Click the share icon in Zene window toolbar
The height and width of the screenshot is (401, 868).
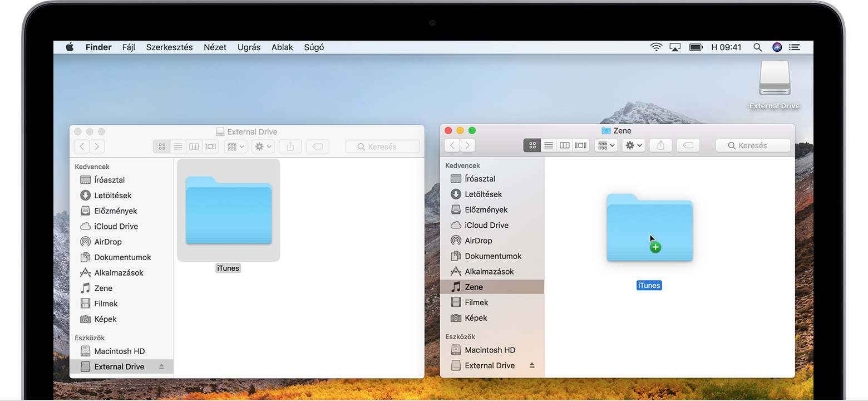click(660, 145)
